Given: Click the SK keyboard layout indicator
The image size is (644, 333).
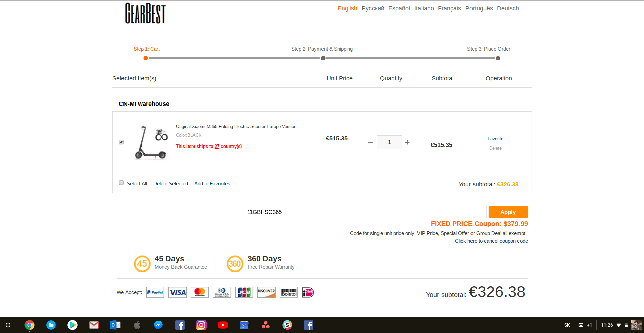Looking at the screenshot, I should tap(567, 325).
